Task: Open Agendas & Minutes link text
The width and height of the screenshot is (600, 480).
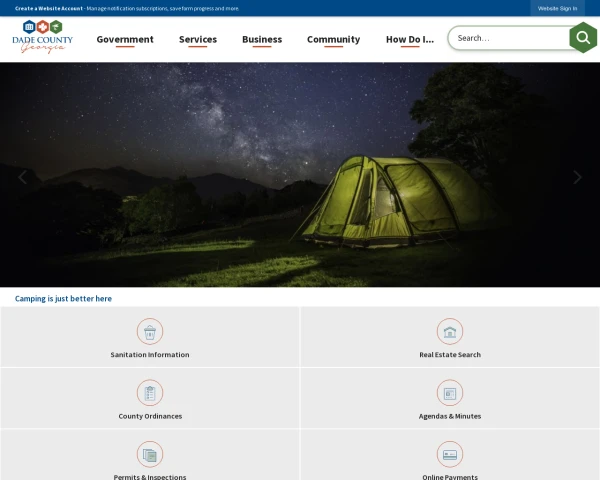Action: point(450,416)
